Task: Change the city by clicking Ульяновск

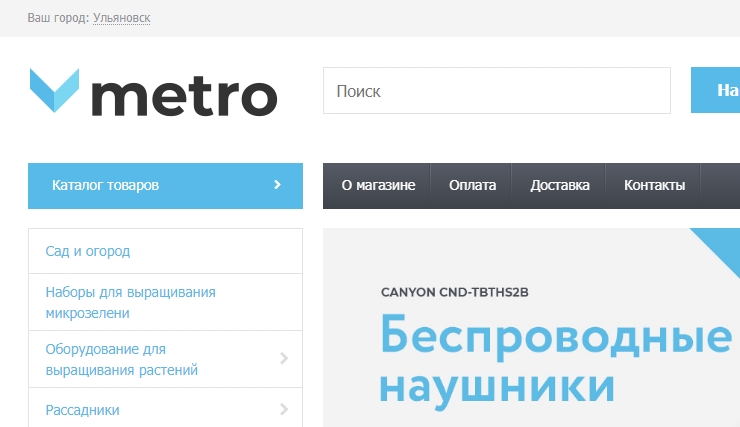Action: pos(121,18)
